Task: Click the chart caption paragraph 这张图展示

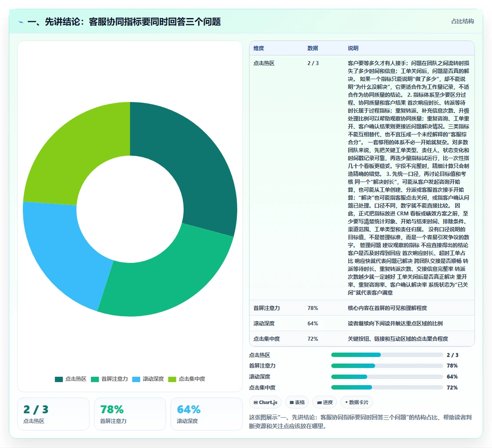Action: (x=360, y=422)
